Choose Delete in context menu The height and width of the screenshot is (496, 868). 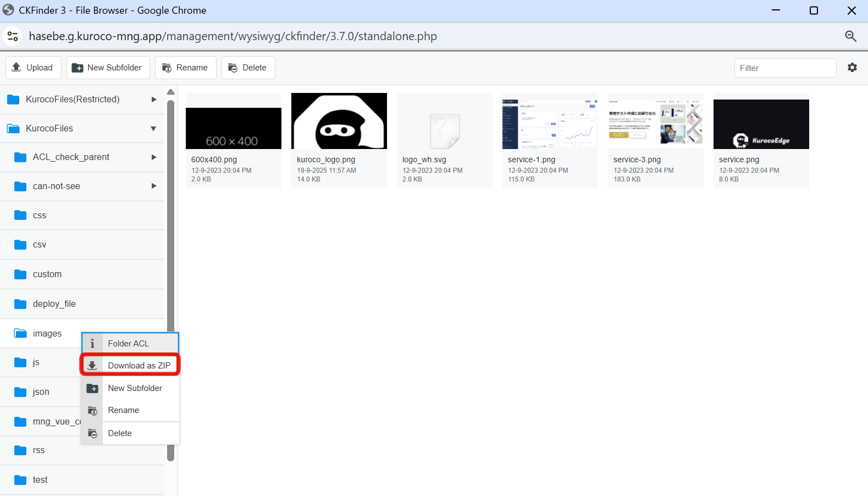(130, 433)
